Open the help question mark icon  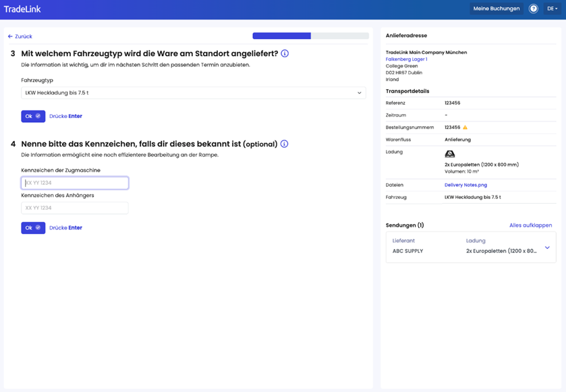pos(533,9)
